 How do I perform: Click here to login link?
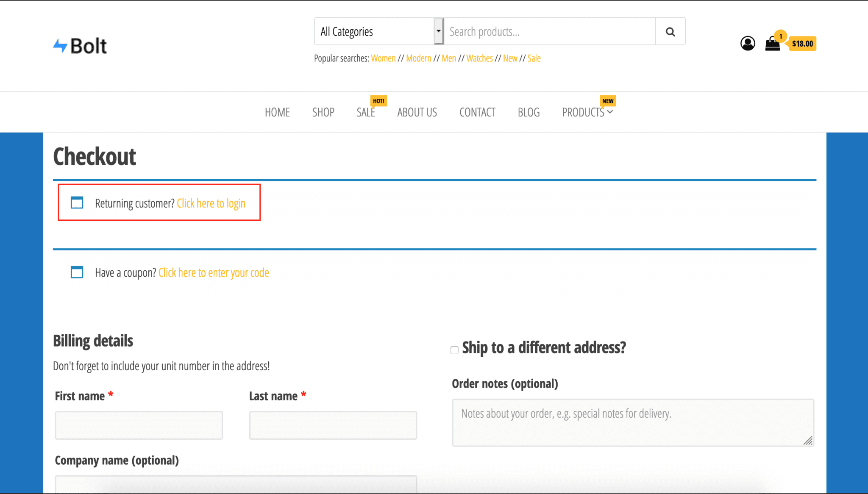211,203
